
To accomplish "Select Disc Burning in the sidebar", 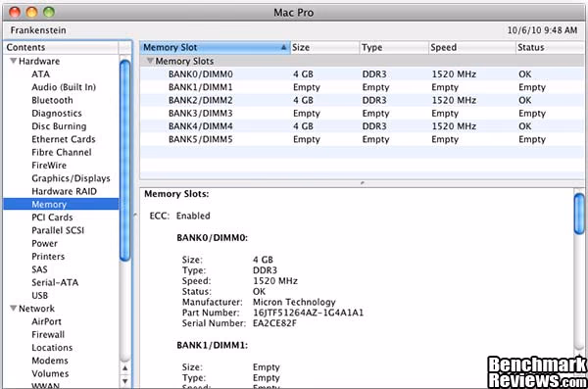I will tap(59, 126).
